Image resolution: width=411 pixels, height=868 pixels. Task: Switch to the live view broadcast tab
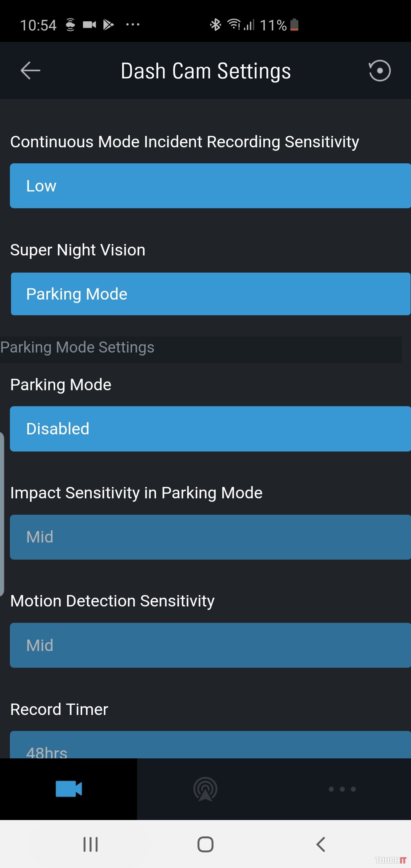(x=205, y=789)
